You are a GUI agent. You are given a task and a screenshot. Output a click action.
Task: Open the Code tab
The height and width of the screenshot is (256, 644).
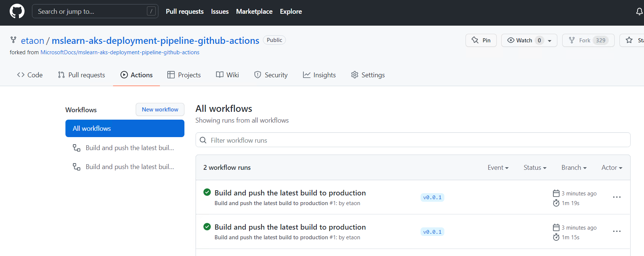pyautogui.click(x=30, y=75)
